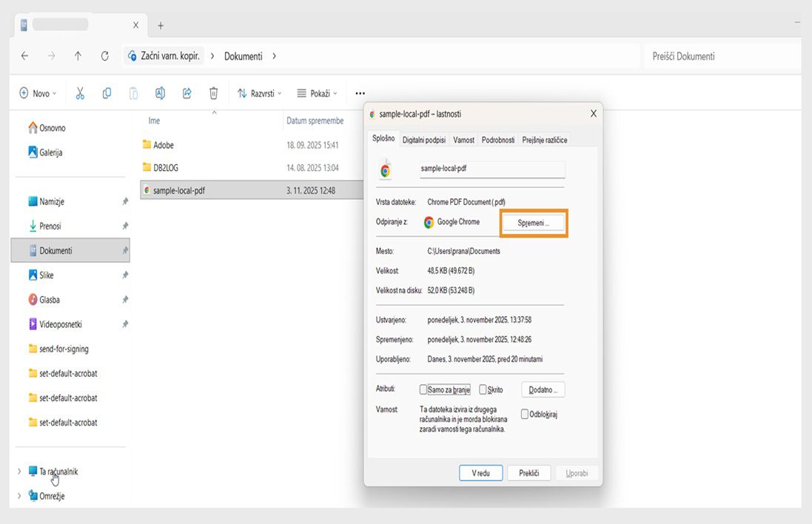812x524 pixels.
Task: Click the Delete trash icon
Action: 213,93
